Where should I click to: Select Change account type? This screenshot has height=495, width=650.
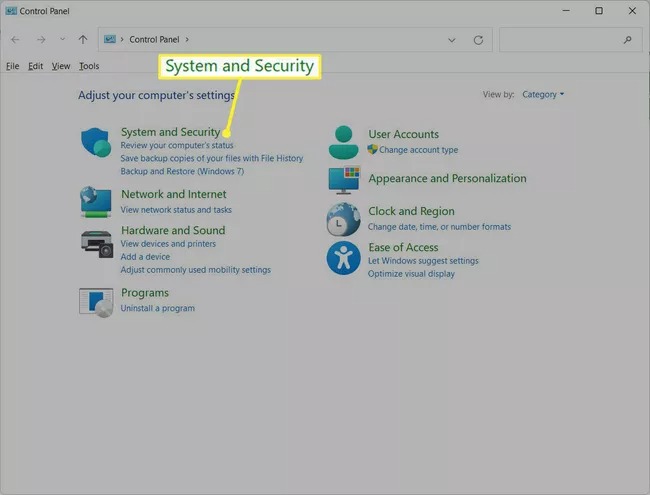pyautogui.click(x=418, y=150)
